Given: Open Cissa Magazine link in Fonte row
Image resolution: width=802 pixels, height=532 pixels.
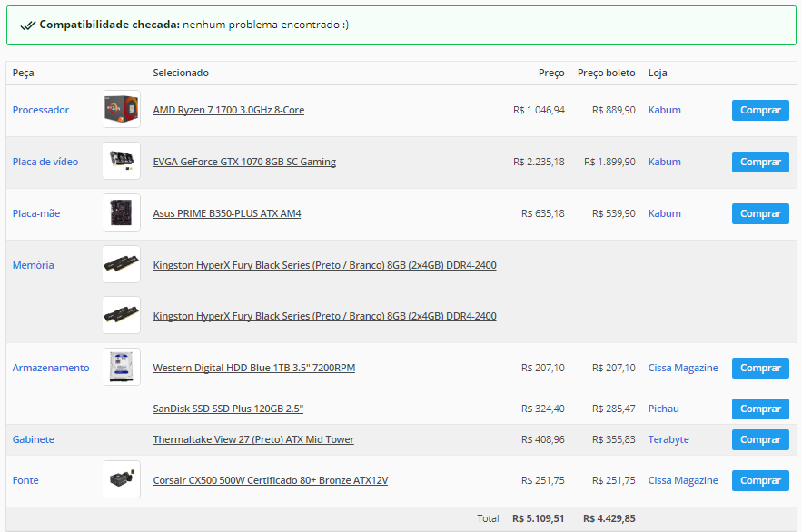Looking at the screenshot, I should coord(683,480).
